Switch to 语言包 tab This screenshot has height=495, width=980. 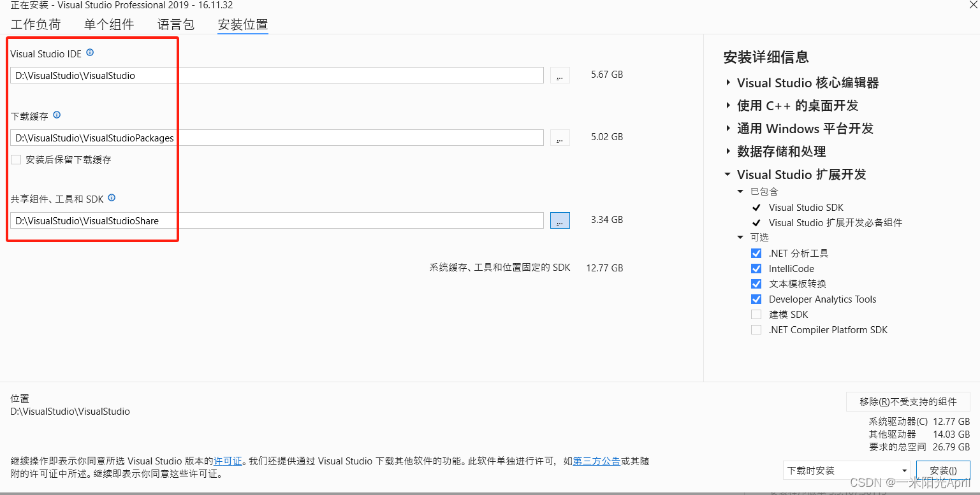(x=176, y=25)
